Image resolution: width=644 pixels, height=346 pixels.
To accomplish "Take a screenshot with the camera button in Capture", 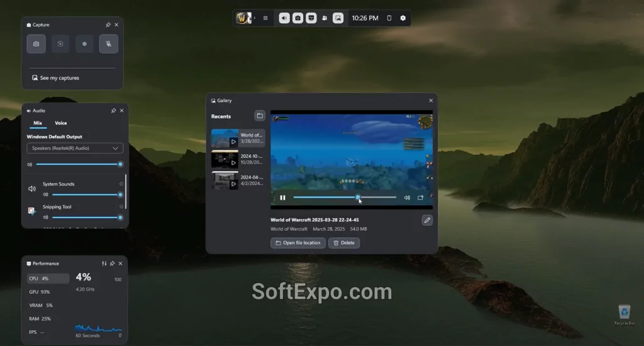I will pyautogui.click(x=36, y=44).
